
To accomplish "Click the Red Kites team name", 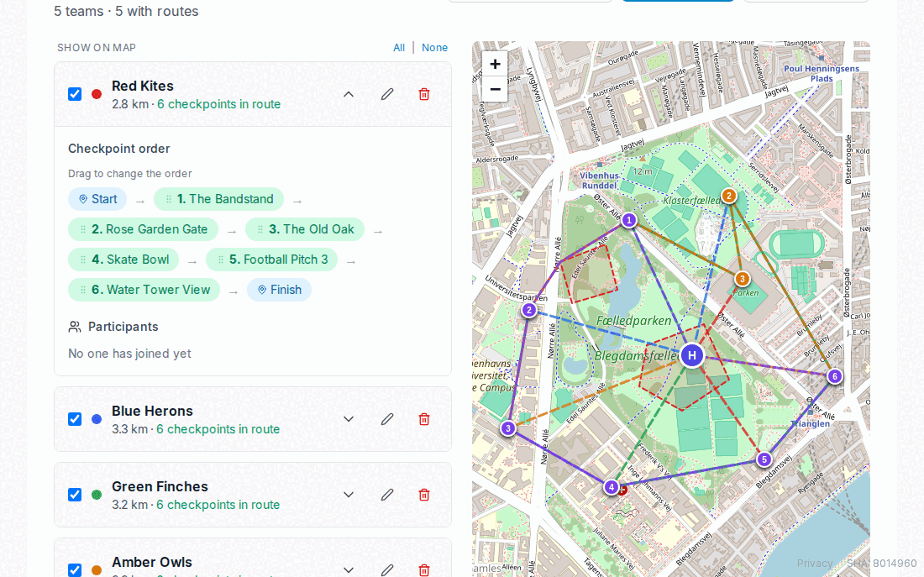I will tap(143, 86).
